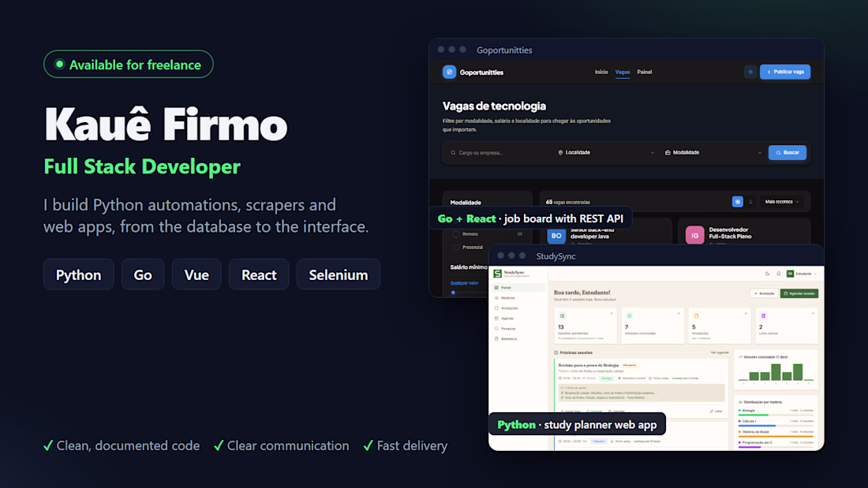This screenshot has height=488, width=868.
Task: Open Pesquisa in the StudySync sidebar
Action: pos(518,329)
